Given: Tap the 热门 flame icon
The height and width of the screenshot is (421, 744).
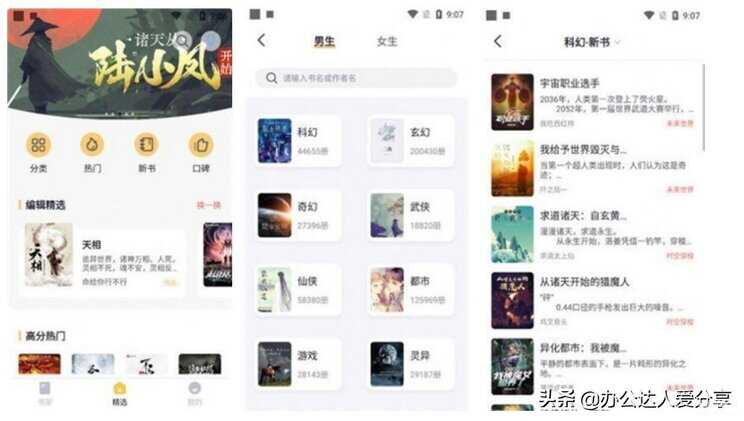Looking at the screenshot, I should 92,145.
